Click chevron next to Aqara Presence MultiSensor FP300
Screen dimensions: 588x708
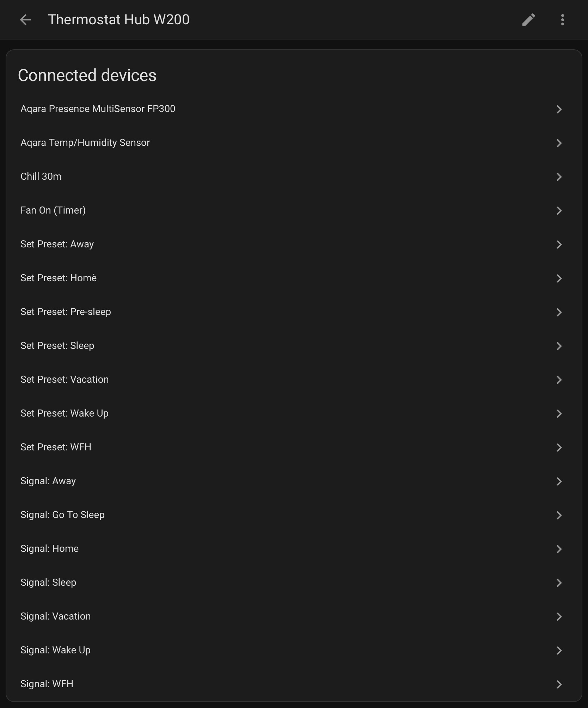click(559, 109)
